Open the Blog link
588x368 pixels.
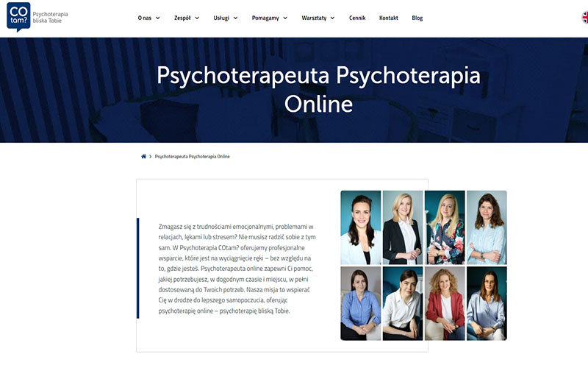coord(417,18)
